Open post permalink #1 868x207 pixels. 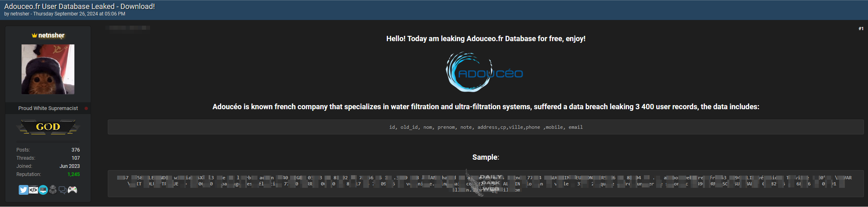coord(861,29)
